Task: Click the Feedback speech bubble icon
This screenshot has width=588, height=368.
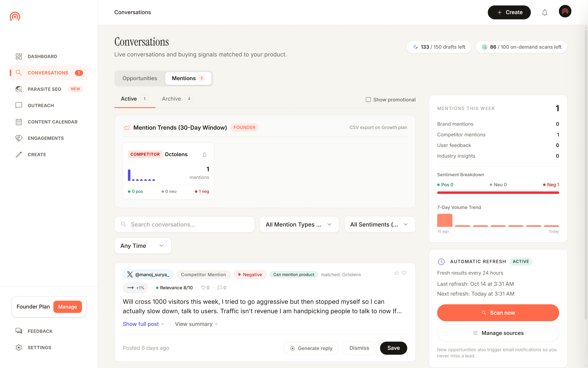Action: pos(19,331)
